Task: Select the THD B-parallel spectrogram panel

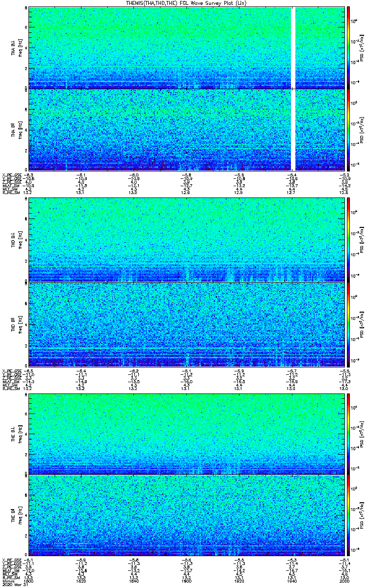Action: tap(186, 324)
